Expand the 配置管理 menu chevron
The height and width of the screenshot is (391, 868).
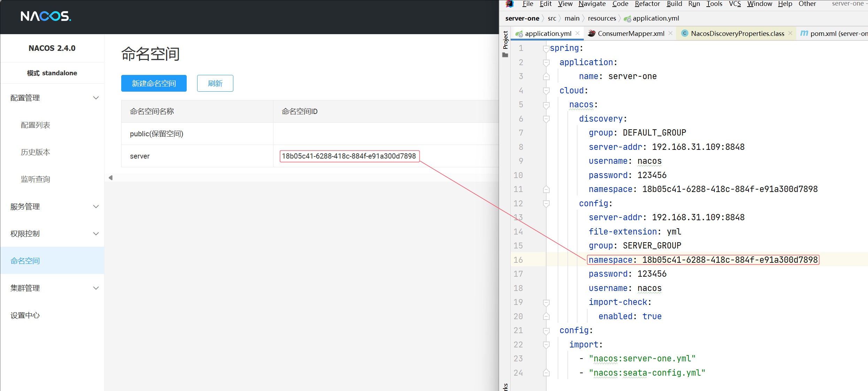(x=96, y=98)
